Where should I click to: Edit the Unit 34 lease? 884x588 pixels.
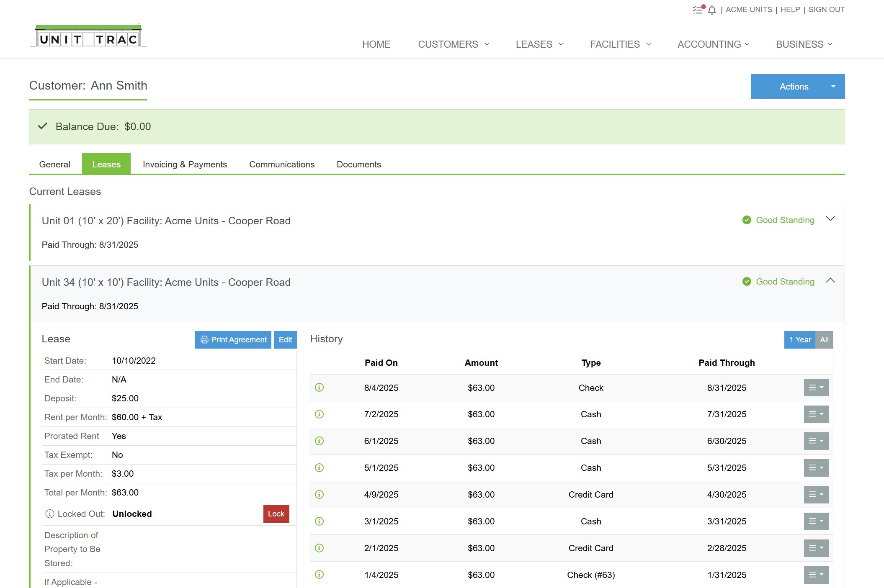pos(285,340)
